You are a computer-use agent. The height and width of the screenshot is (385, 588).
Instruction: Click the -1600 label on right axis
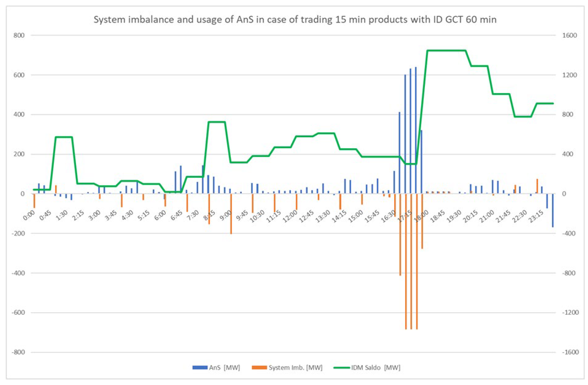[571, 352]
